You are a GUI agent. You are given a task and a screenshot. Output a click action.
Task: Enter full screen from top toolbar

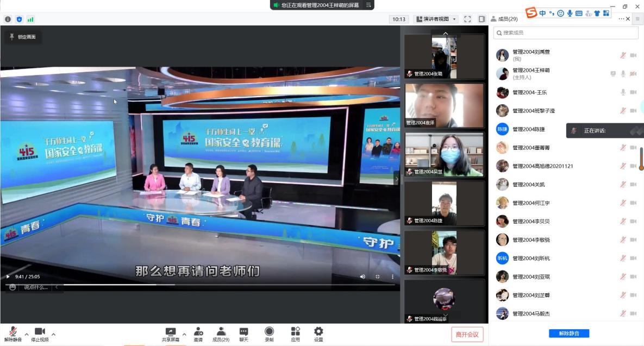pyautogui.click(x=467, y=19)
